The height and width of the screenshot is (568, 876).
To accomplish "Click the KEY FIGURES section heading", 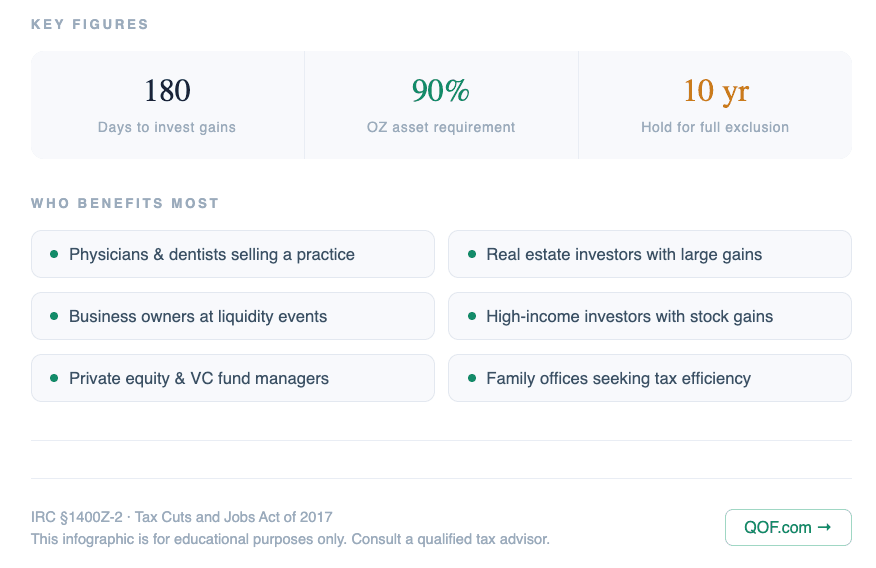I will (x=90, y=24).
